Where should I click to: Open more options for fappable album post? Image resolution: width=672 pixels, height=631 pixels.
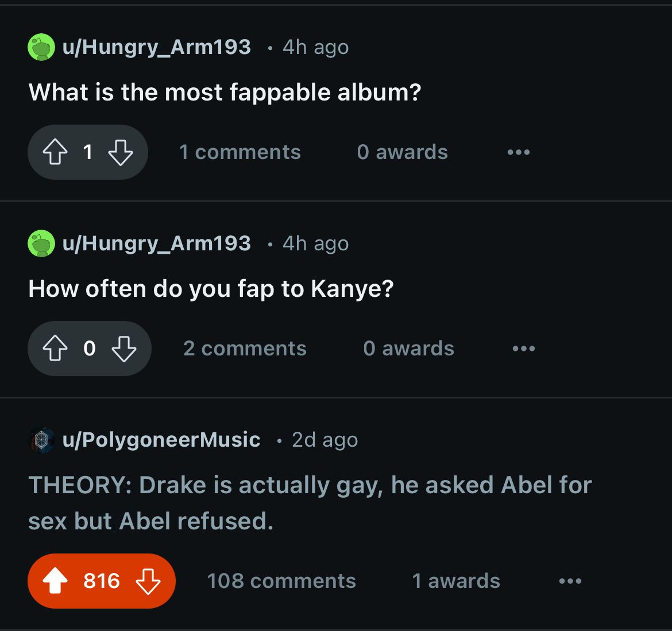[518, 153]
